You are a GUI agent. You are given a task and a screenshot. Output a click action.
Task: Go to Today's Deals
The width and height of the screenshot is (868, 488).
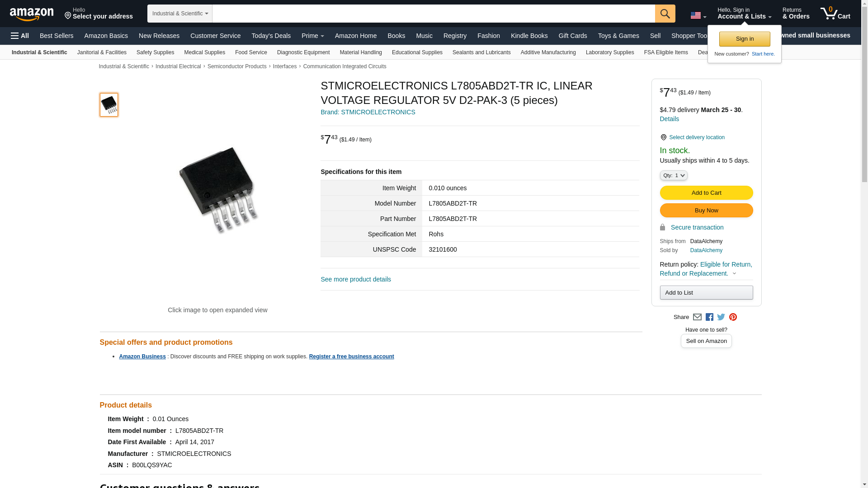point(271,36)
